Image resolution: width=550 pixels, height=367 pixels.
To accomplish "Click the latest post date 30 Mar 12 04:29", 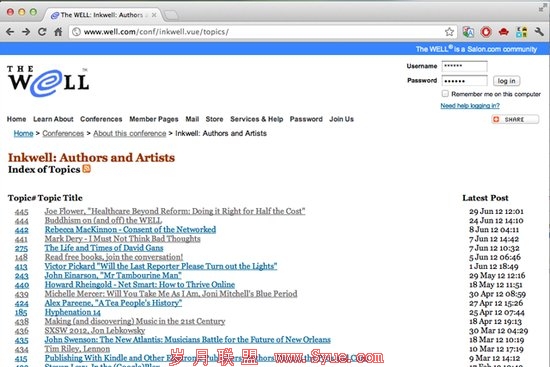I will tap(498, 331).
